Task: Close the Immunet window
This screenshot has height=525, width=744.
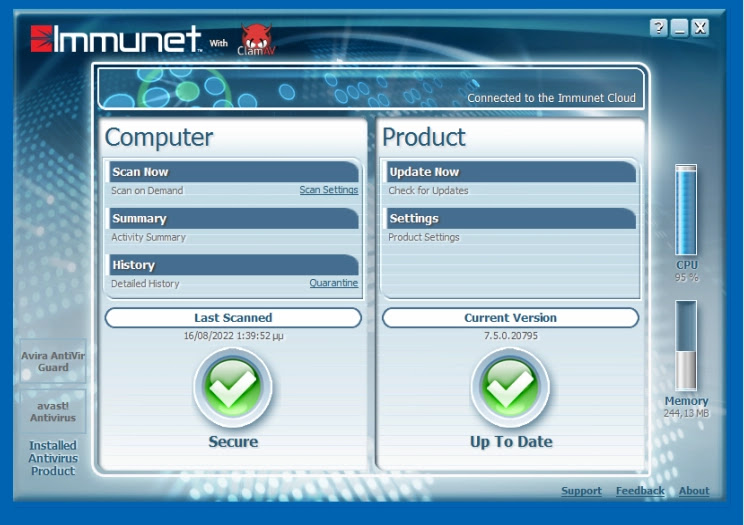Action: tap(700, 28)
